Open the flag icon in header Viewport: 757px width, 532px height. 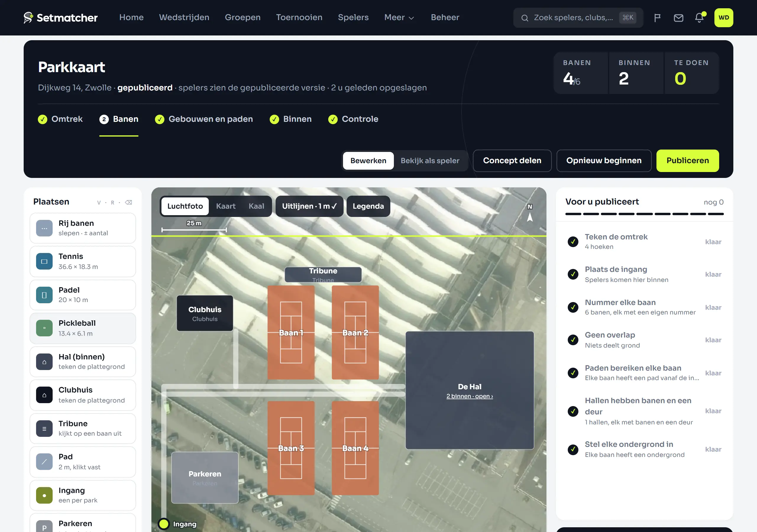(x=657, y=18)
